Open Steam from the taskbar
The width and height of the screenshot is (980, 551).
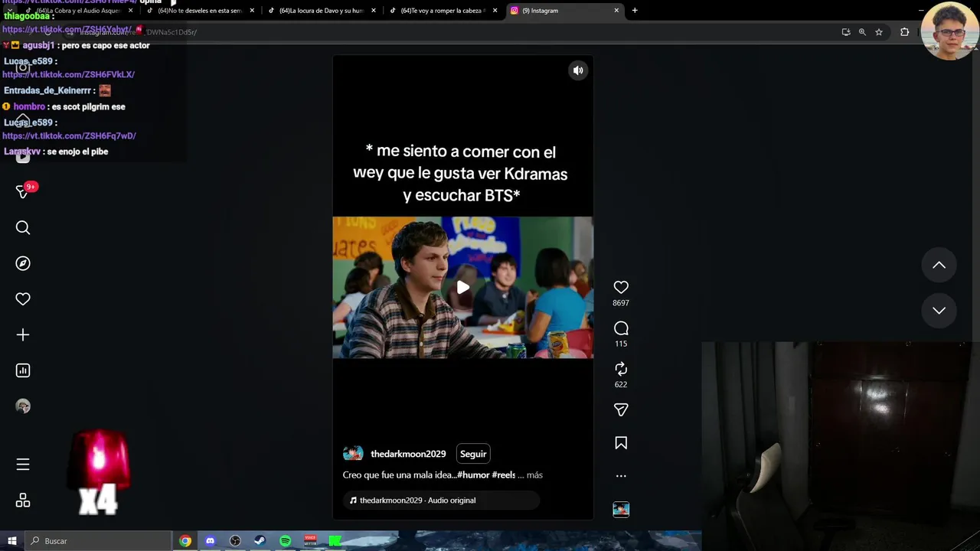(260, 541)
